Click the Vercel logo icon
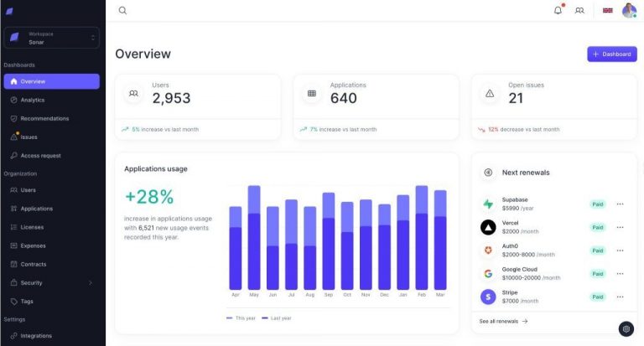Viewport: 644px width, 346px height. point(488,227)
